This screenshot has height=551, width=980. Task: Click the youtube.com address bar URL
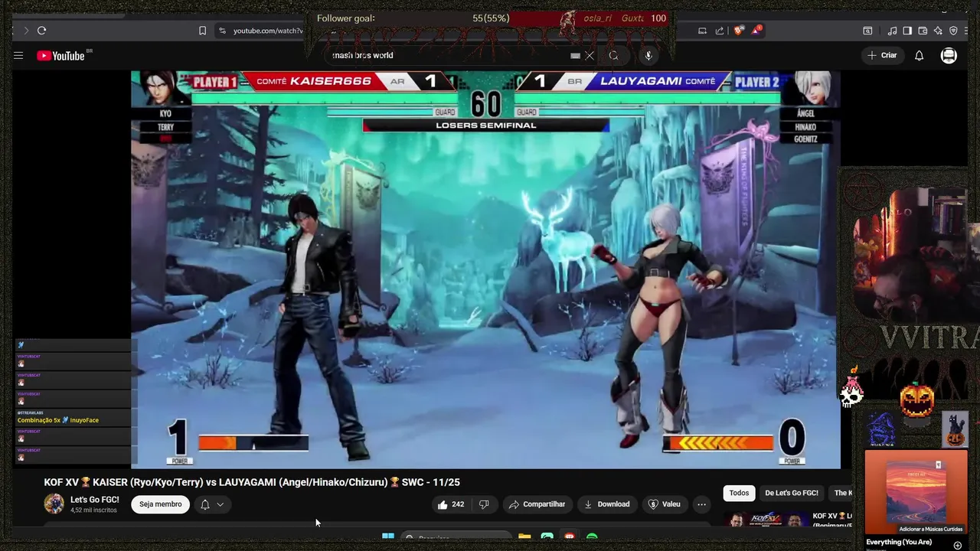[x=268, y=31]
